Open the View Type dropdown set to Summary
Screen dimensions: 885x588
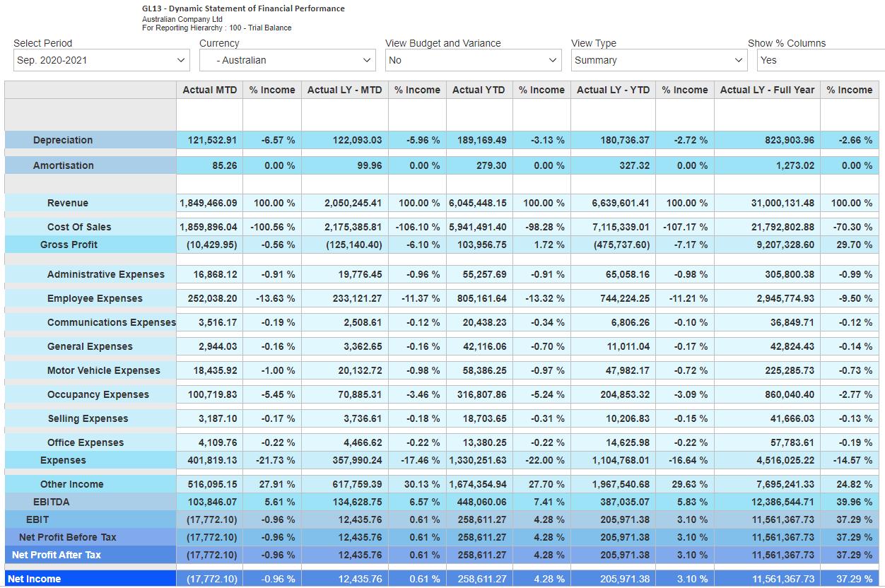point(660,60)
